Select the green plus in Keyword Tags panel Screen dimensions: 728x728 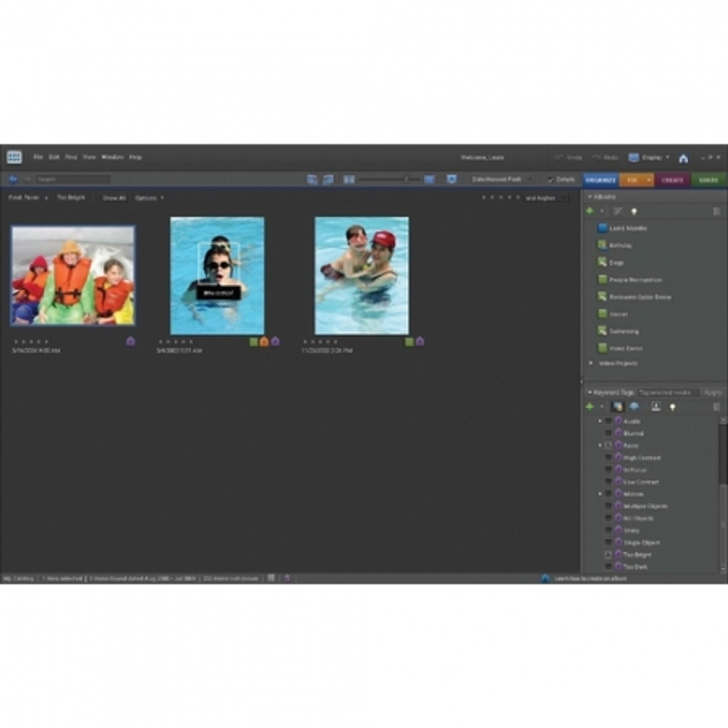click(x=590, y=407)
